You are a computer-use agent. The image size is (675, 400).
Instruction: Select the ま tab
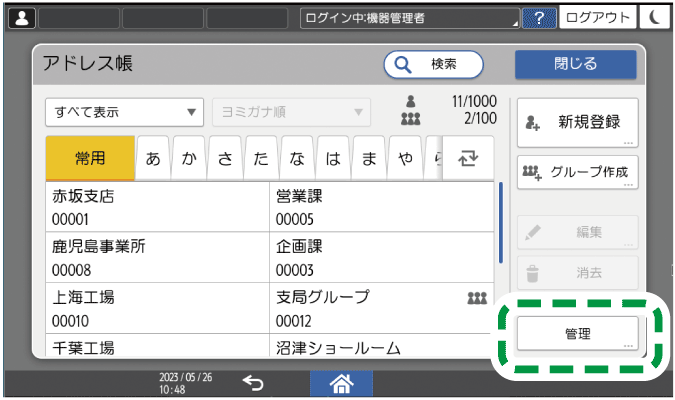click(x=369, y=158)
